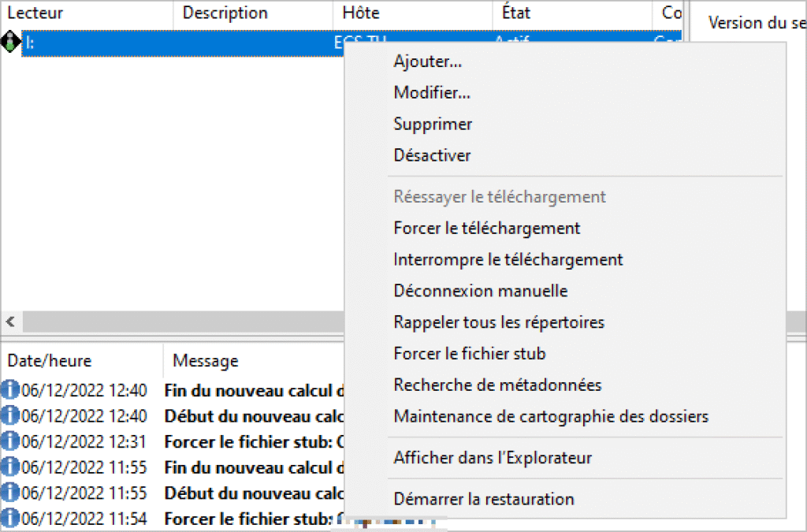Click info icon of first 12:40 log entry
Viewport: 807px width, 532px height.
coord(10,390)
